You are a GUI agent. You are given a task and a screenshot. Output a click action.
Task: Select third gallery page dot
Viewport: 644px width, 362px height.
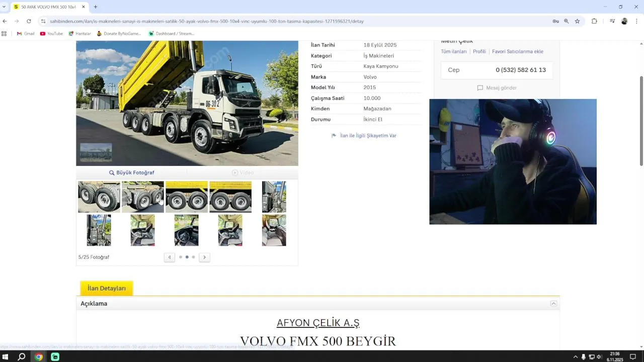pos(193,257)
